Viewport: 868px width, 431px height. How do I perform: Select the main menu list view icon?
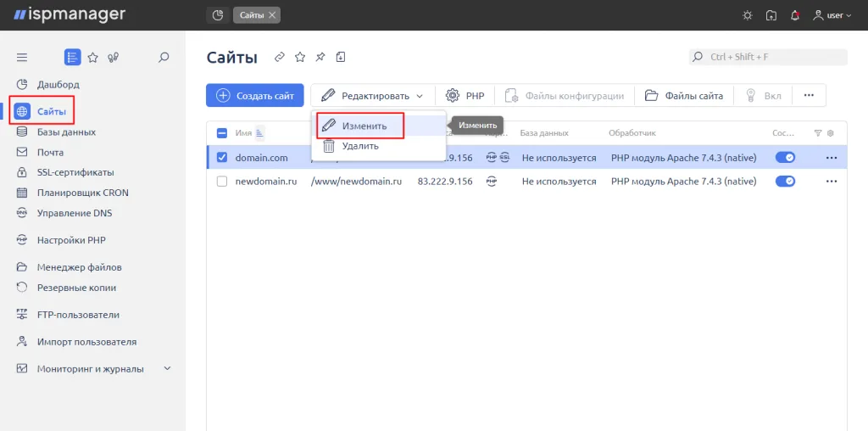coord(73,57)
